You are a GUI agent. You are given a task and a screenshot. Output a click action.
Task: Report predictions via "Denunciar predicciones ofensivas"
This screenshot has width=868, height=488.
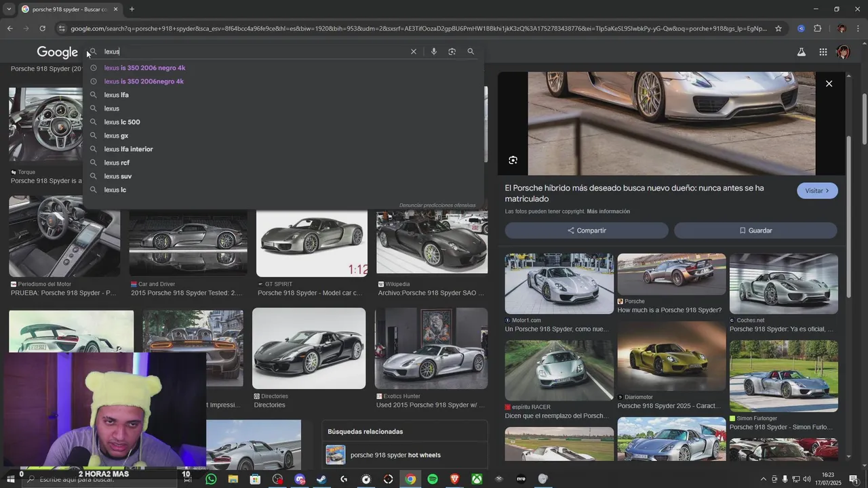point(437,205)
